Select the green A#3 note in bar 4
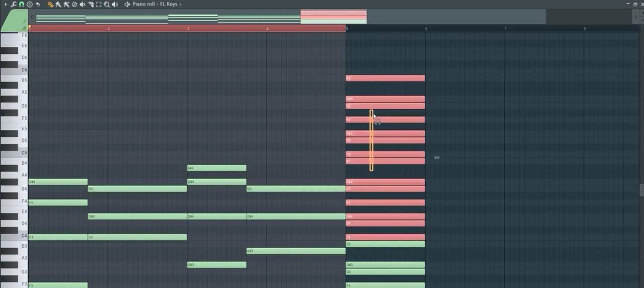Screen dimensions: 644x288 (x=296, y=251)
